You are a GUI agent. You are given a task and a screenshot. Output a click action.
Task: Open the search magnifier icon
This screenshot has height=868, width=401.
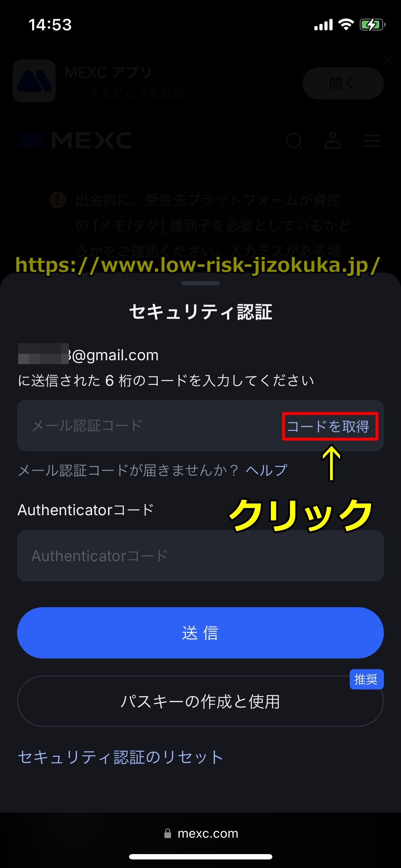(x=294, y=141)
